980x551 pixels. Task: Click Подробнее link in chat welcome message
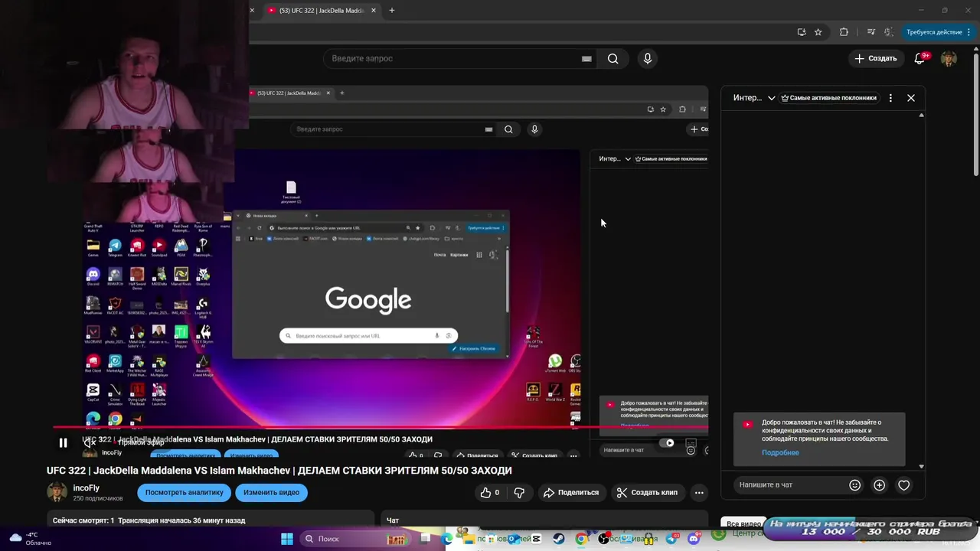tap(780, 452)
